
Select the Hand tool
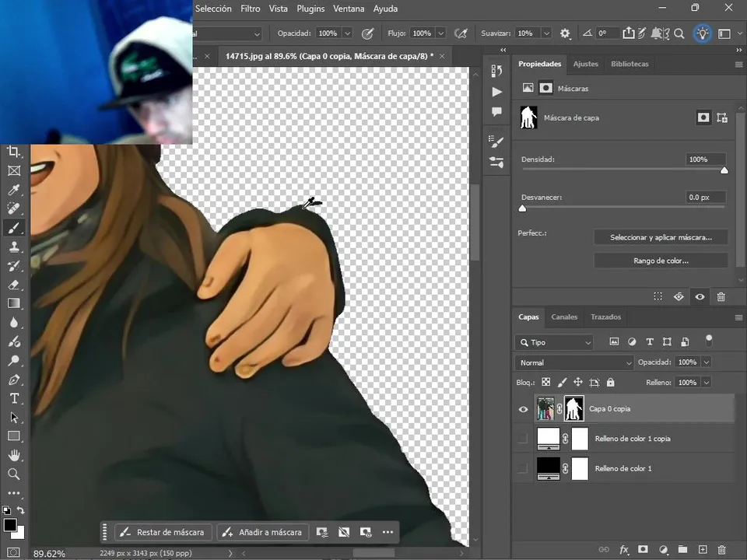click(x=14, y=455)
